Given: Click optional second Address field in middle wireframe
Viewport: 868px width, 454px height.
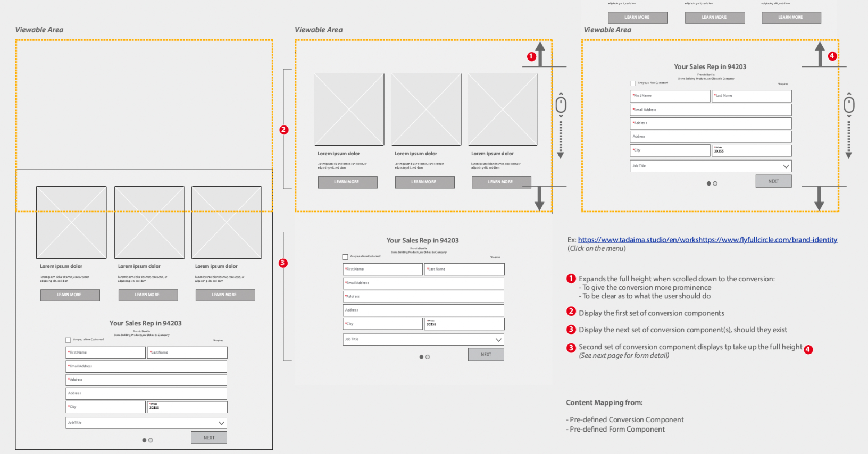Looking at the screenshot, I should click(x=423, y=310).
